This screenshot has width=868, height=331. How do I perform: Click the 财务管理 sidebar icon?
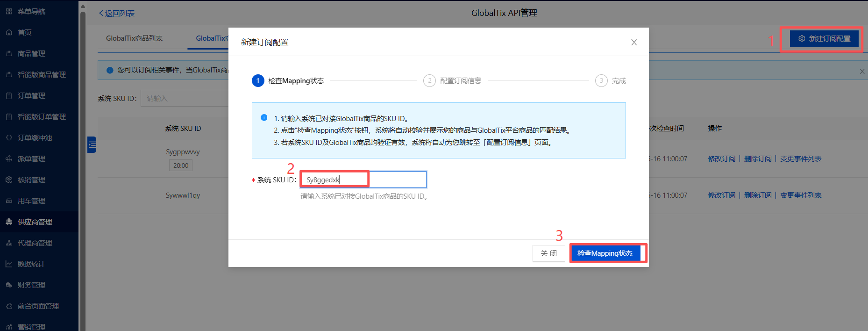(9, 285)
